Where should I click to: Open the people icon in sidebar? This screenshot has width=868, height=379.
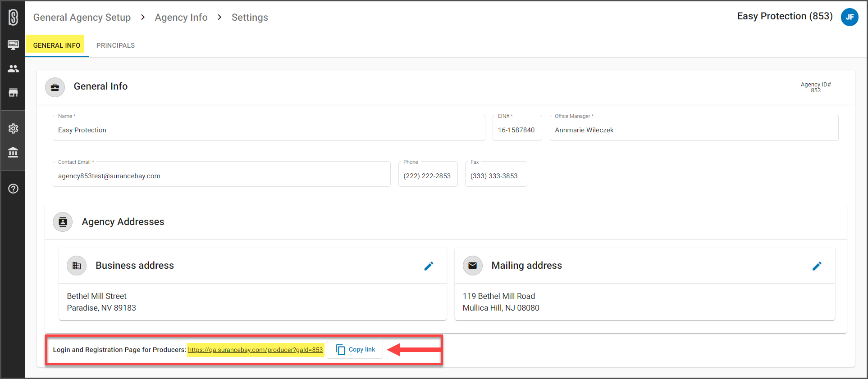point(14,68)
